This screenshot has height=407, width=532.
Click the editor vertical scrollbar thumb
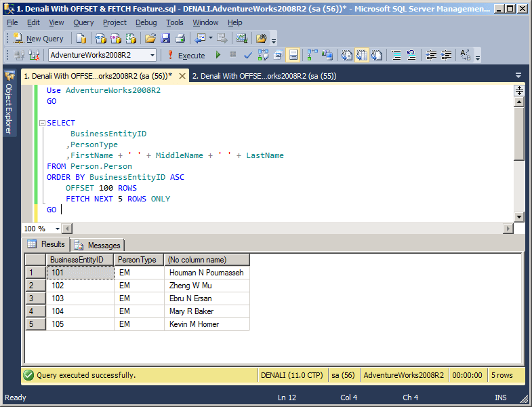[519, 134]
